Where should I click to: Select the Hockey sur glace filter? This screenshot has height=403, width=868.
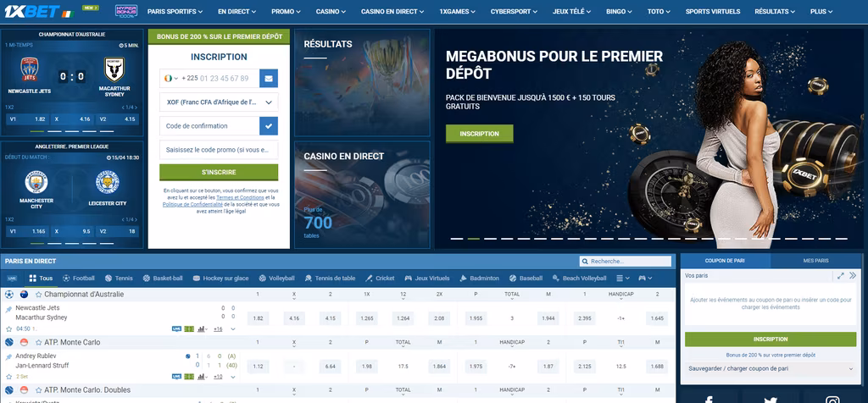[x=220, y=278]
